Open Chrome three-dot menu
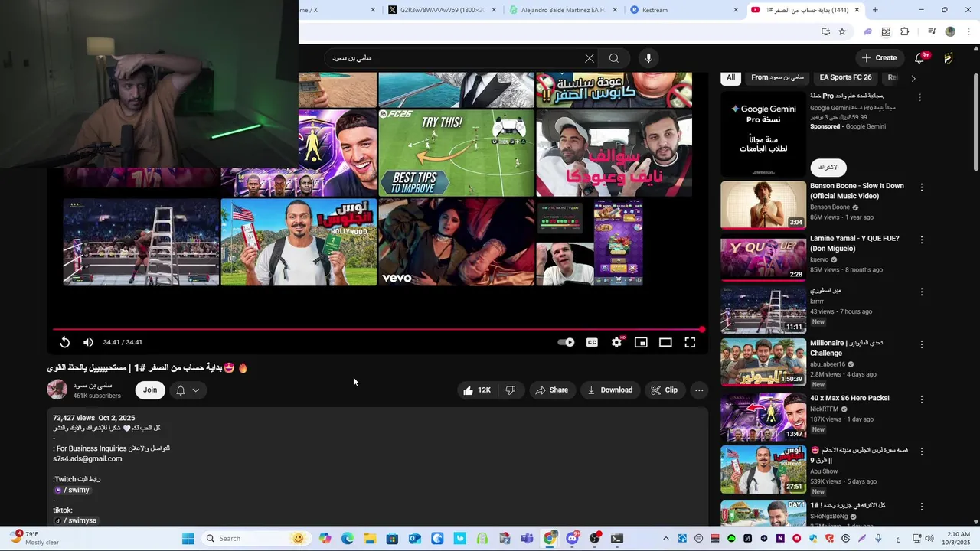The height and width of the screenshot is (551, 980). point(969,31)
